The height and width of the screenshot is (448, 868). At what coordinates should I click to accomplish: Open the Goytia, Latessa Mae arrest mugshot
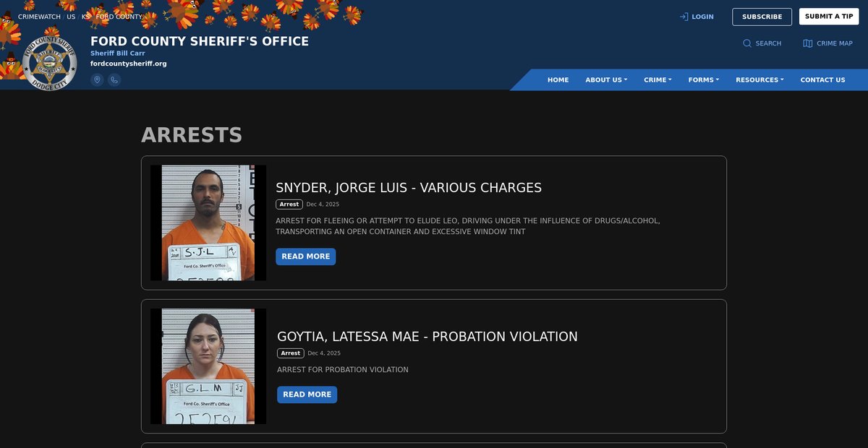point(208,366)
